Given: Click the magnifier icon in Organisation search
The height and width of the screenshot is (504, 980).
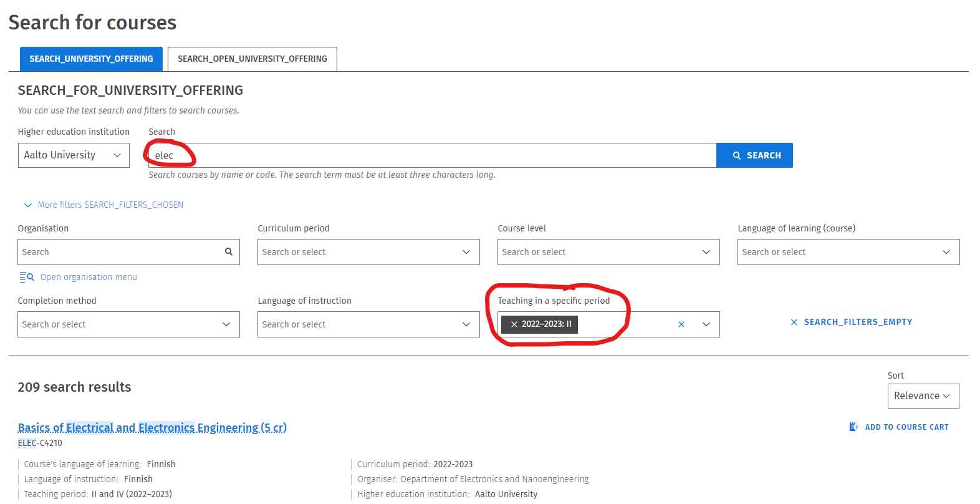Looking at the screenshot, I should tap(229, 252).
